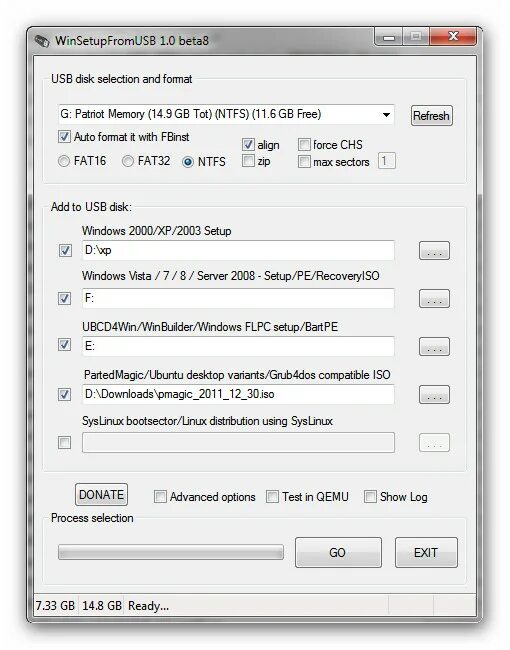
Task: Click the E: source path field
Action: pos(238,346)
